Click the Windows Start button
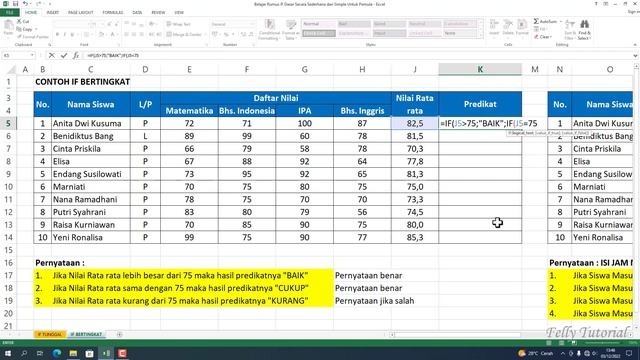 (x=8, y=353)
